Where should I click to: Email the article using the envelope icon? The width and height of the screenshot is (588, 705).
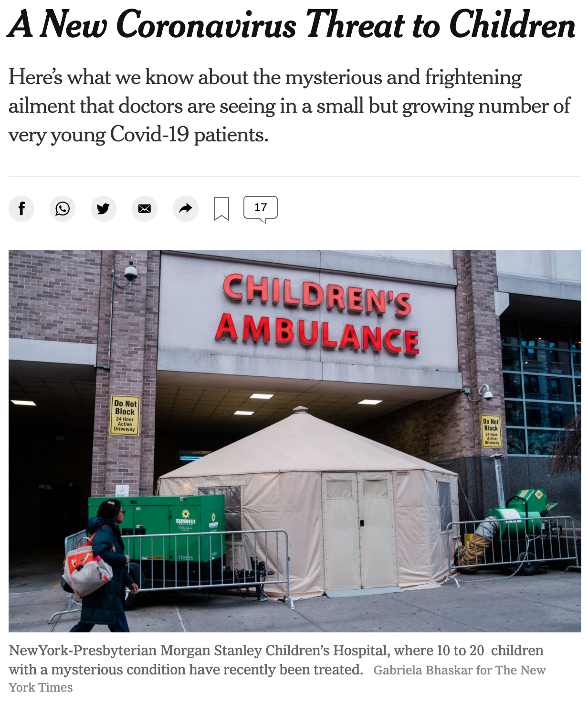click(145, 209)
